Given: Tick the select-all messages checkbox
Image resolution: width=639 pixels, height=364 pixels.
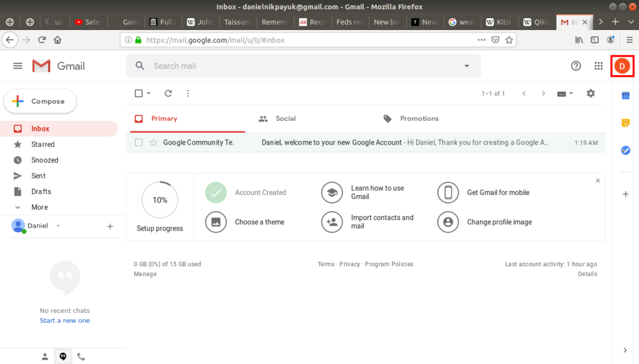Looking at the screenshot, I should click(139, 93).
